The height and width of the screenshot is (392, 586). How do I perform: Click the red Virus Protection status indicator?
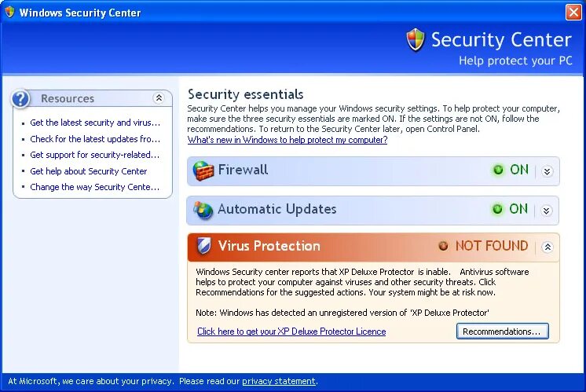[x=443, y=246]
